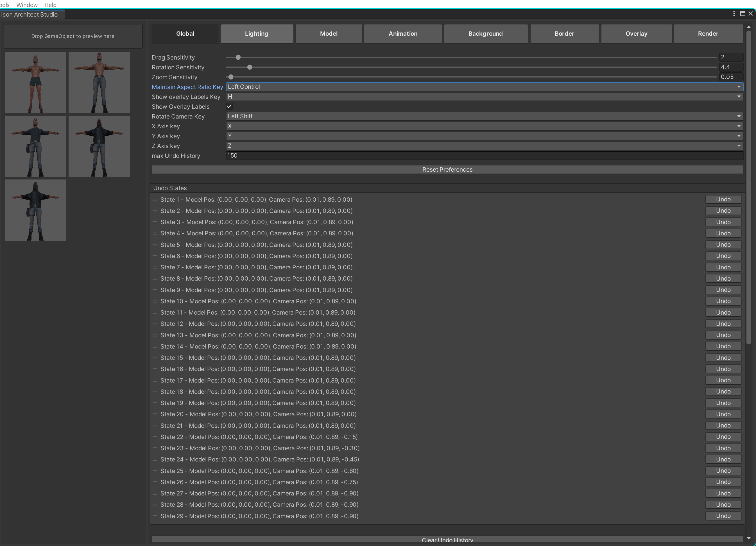Switch to the Render tab
Screen dimensions: 756x546
click(708, 34)
